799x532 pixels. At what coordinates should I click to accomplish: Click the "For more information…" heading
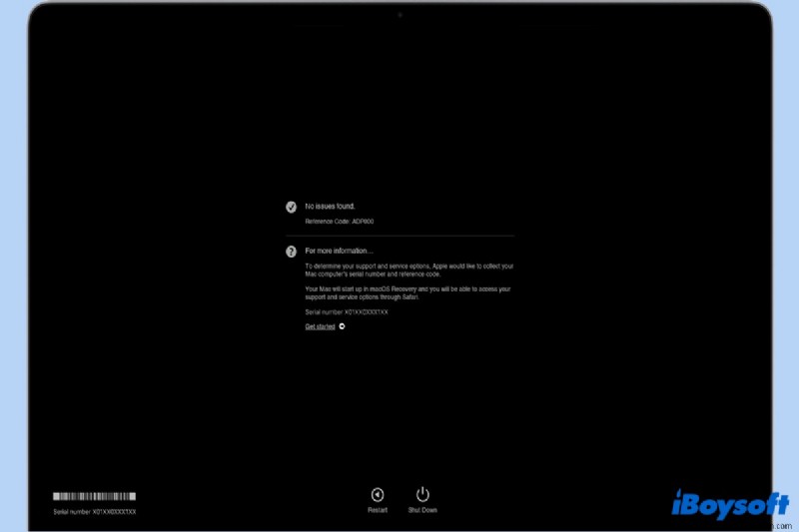339,251
